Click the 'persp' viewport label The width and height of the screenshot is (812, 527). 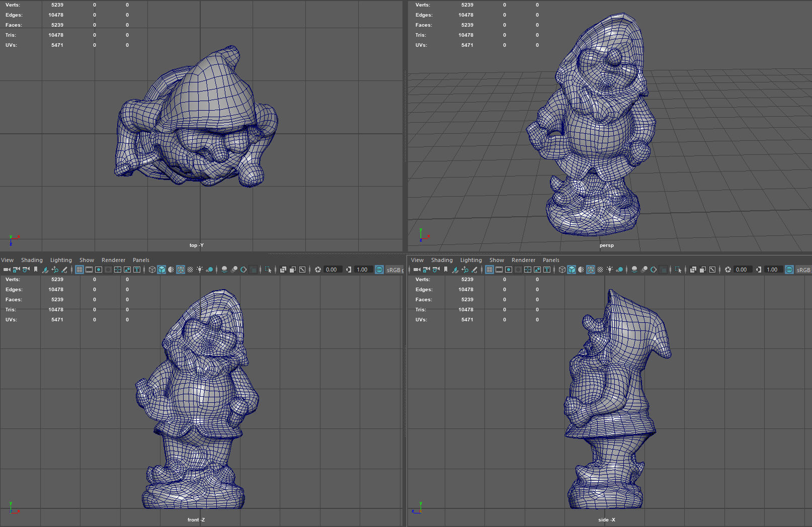[x=607, y=245]
